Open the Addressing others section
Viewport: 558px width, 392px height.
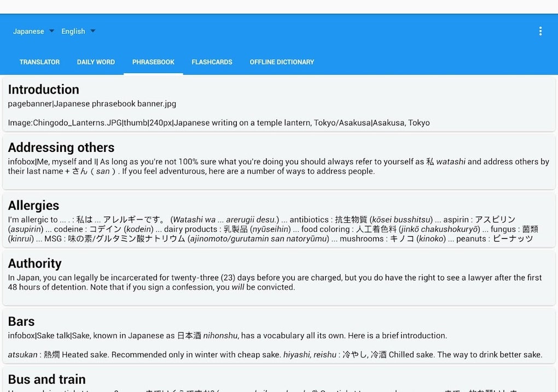coord(61,147)
